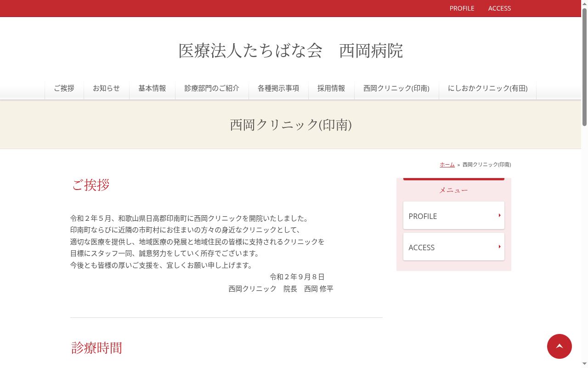This screenshot has width=588, height=368.
Task: Open the 採用情報 menu item
Action: click(331, 88)
